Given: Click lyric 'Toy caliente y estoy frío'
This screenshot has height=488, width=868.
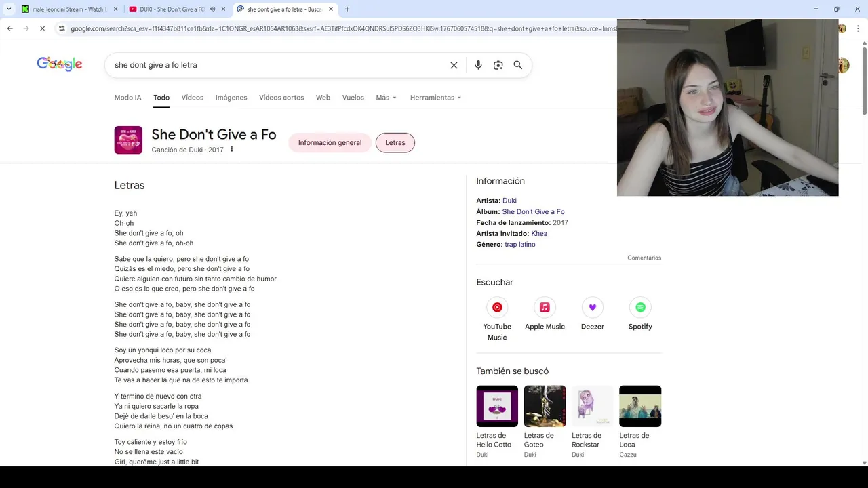Looking at the screenshot, I should (151, 442).
